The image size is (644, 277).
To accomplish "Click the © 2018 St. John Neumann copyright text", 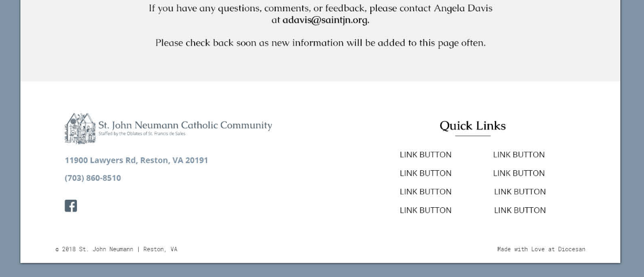I will click(116, 249).
